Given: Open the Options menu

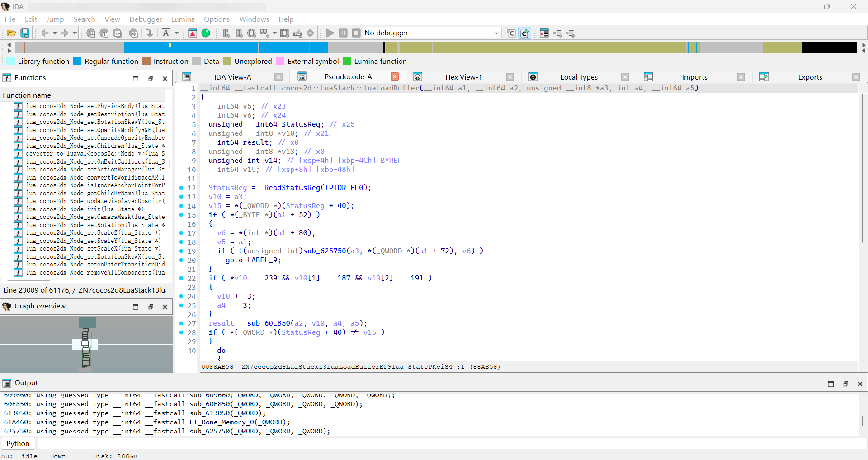Looking at the screenshot, I should [217, 19].
